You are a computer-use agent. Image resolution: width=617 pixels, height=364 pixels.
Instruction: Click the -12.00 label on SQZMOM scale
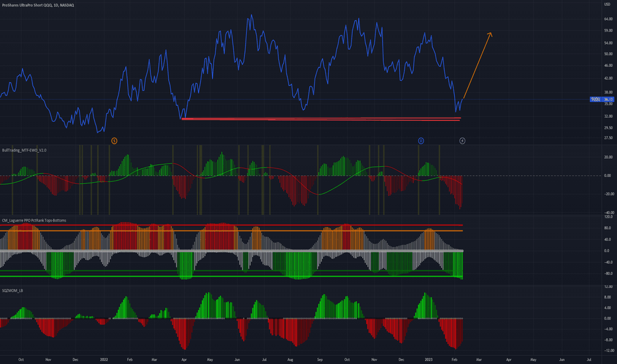click(608, 350)
